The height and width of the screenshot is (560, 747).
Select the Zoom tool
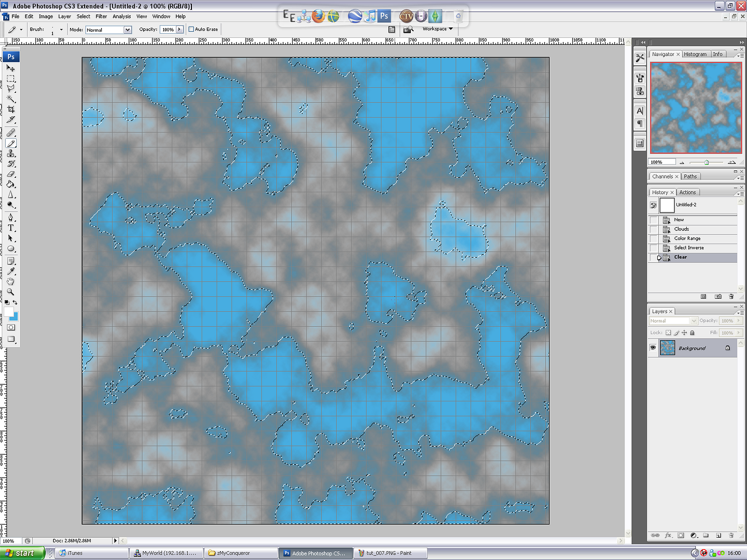click(x=10, y=292)
